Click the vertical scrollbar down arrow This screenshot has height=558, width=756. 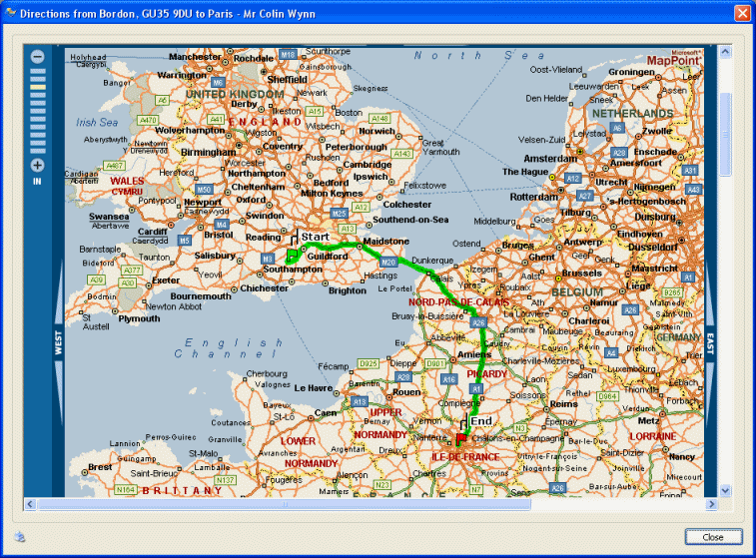point(726,490)
